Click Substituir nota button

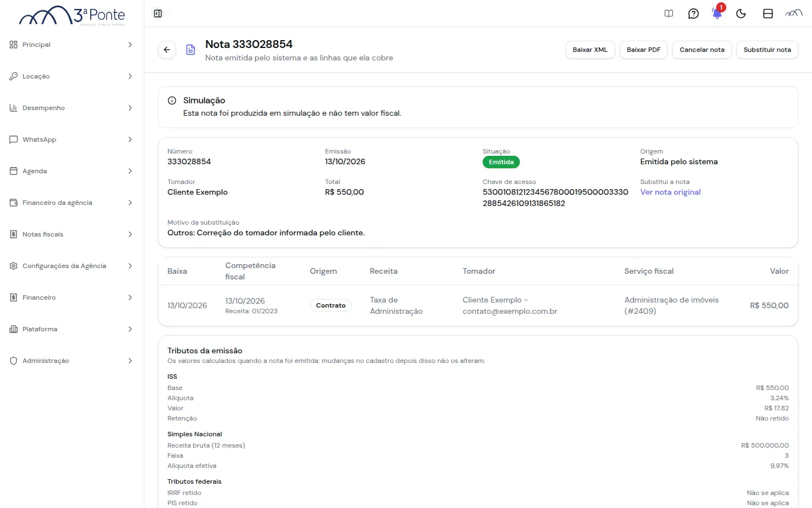[767, 50]
